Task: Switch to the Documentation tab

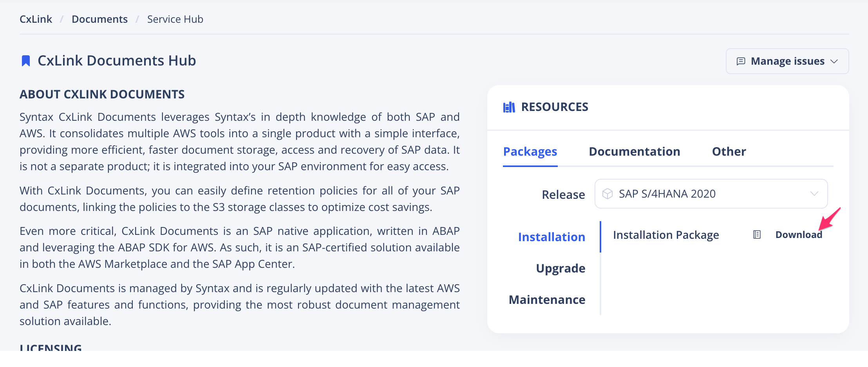Action: 635,151
